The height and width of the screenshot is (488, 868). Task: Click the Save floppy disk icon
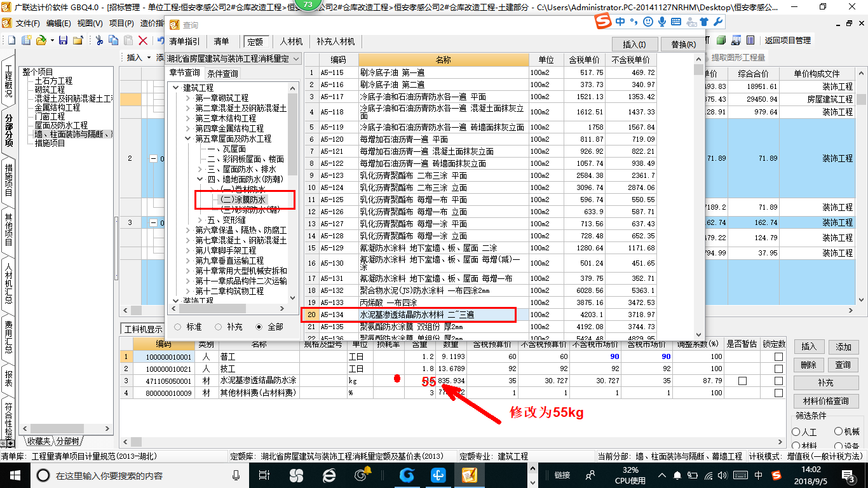pyautogui.click(x=63, y=40)
